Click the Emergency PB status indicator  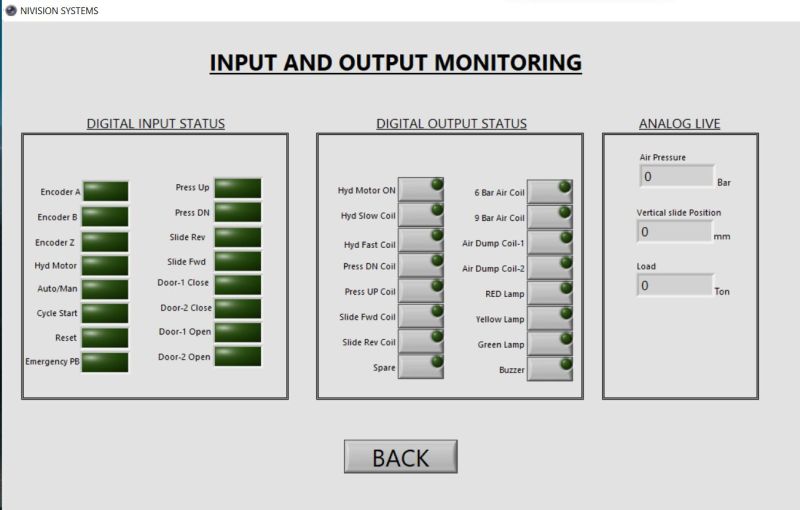[105, 362]
